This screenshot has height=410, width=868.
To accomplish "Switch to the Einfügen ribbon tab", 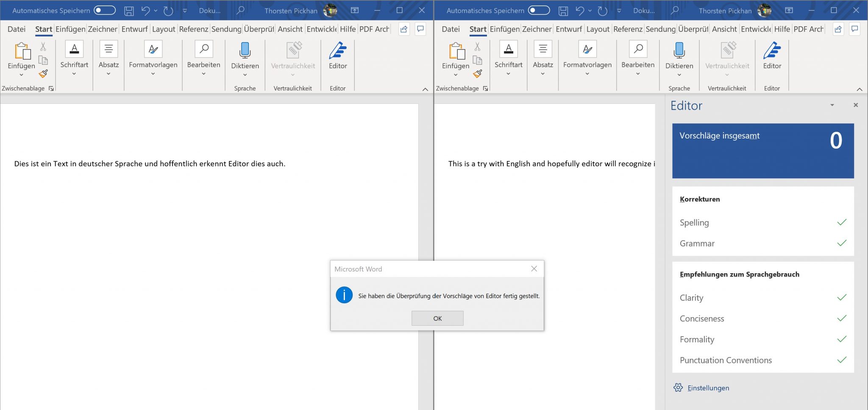I will pyautogui.click(x=70, y=29).
